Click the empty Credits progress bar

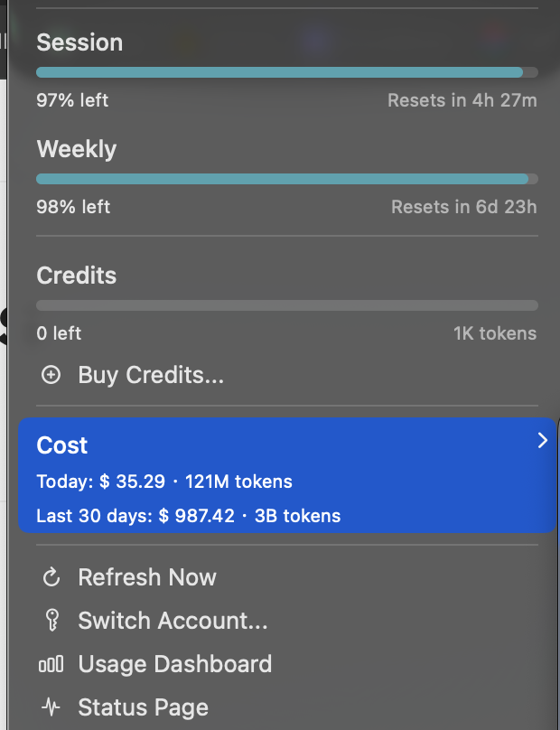(286, 305)
